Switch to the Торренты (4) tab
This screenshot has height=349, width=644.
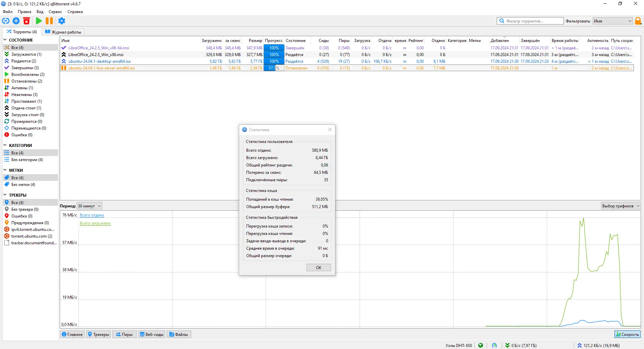22,32
